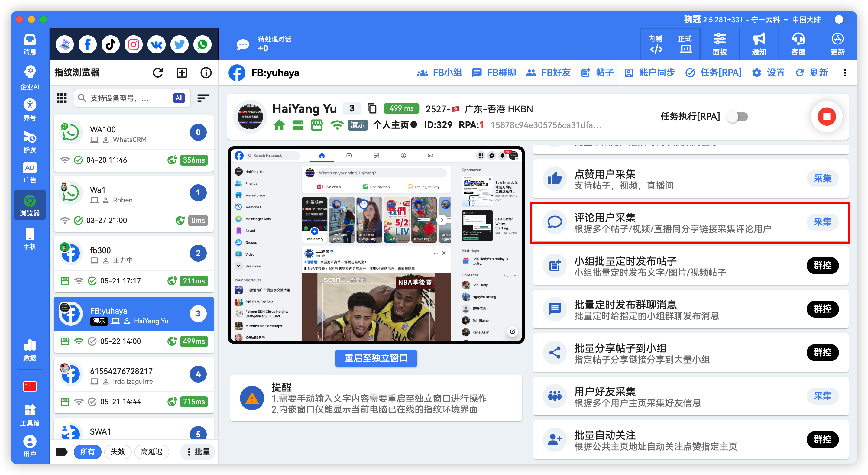Click the 重启至独立窗口 button

click(x=376, y=358)
